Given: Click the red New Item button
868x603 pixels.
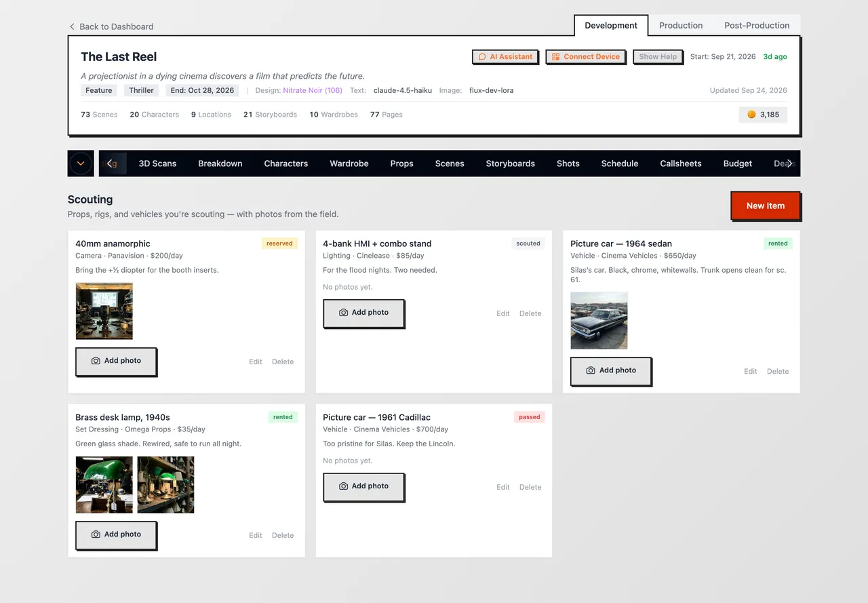Looking at the screenshot, I should pyautogui.click(x=765, y=206).
